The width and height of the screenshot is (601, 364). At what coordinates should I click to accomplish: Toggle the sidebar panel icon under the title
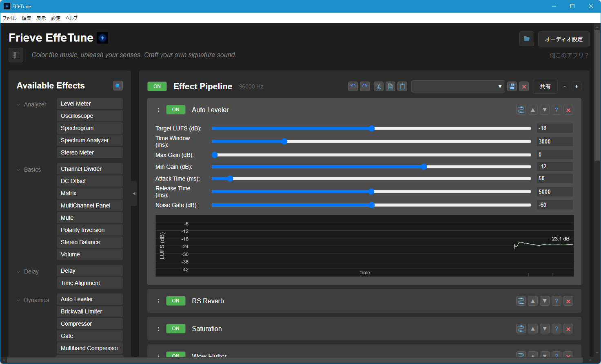click(16, 55)
